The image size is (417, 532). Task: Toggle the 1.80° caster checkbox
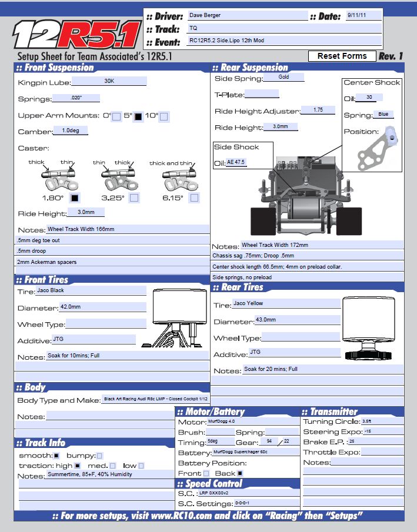74,198
